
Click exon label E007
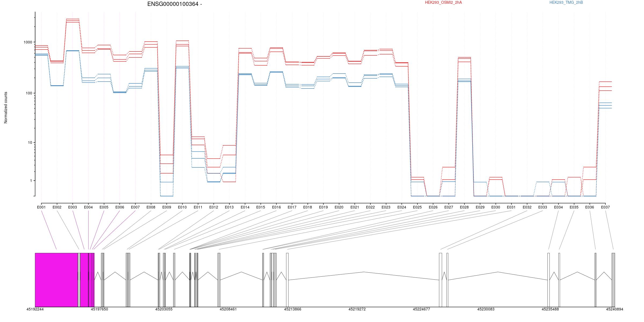(135, 207)
